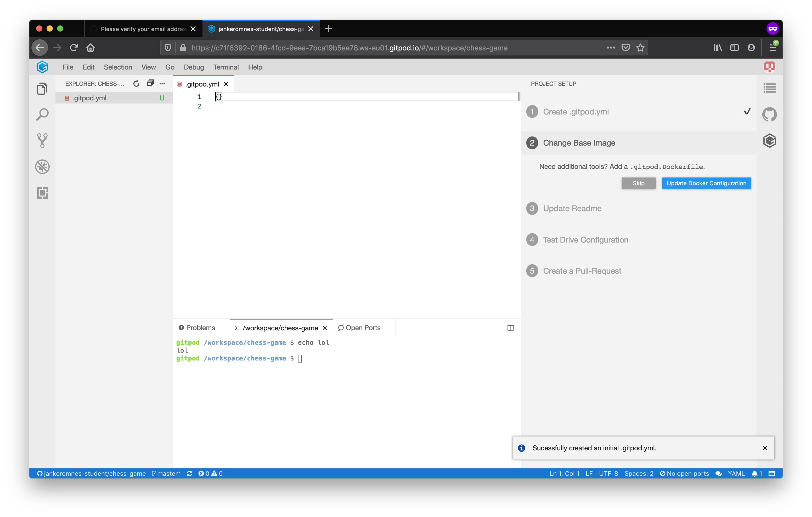This screenshot has width=812, height=517.
Task: Refresh the file explorer
Action: [136, 84]
